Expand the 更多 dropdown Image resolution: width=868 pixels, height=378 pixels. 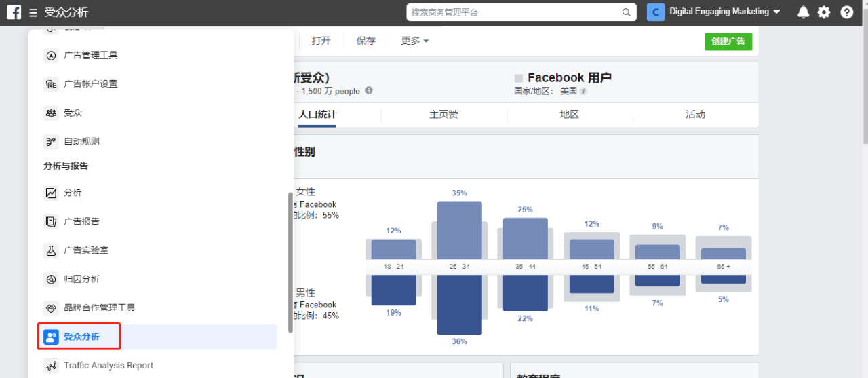[x=414, y=41]
